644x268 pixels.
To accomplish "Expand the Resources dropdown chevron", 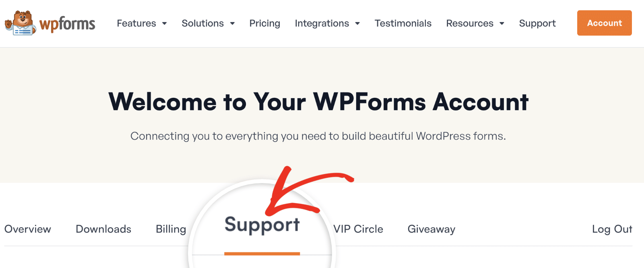I will pyautogui.click(x=502, y=23).
